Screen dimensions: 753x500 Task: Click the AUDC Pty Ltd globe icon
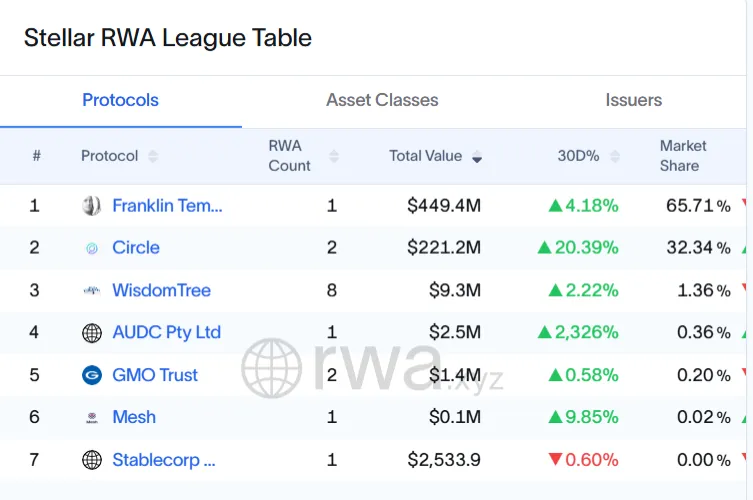point(92,333)
